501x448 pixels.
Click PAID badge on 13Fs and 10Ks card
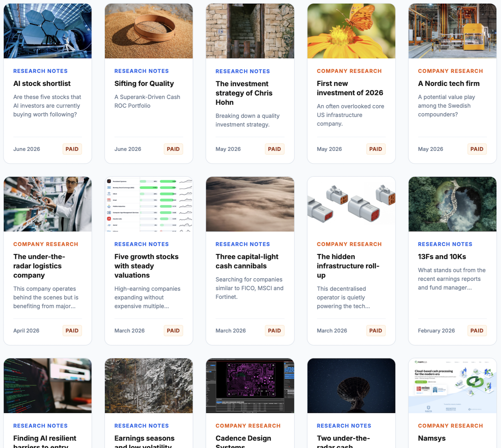click(477, 330)
